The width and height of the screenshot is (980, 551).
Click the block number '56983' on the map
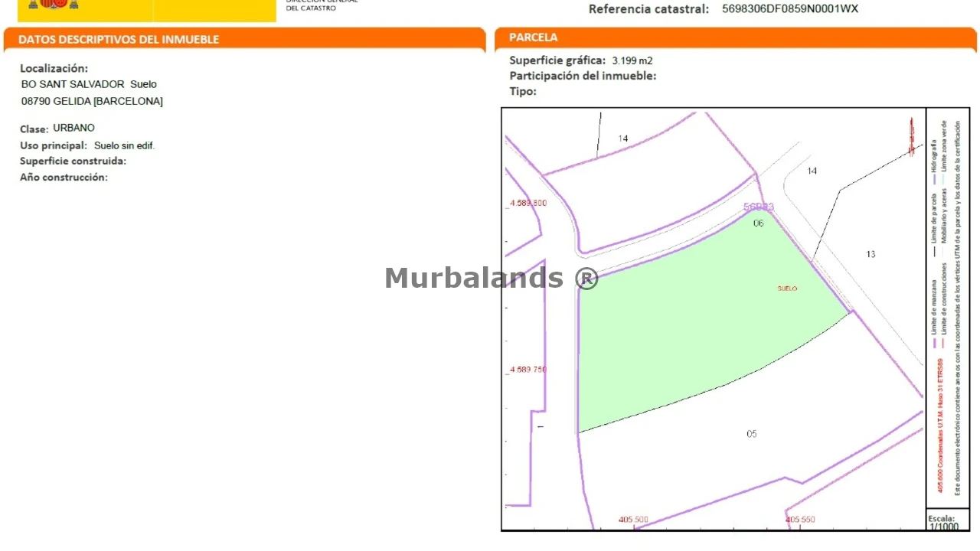tap(759, 207)
